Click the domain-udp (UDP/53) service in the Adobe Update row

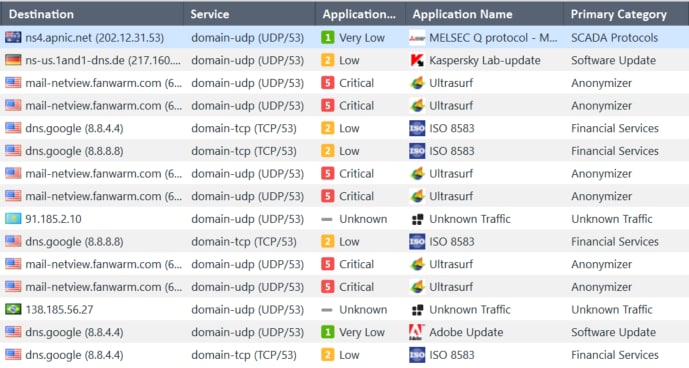click(x=247, y=332)
